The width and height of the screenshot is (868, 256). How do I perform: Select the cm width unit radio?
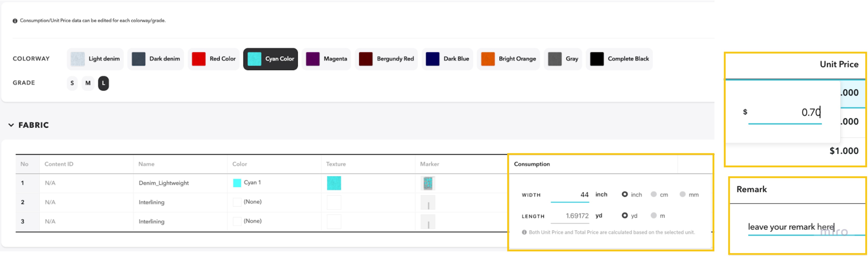point(653,194)
